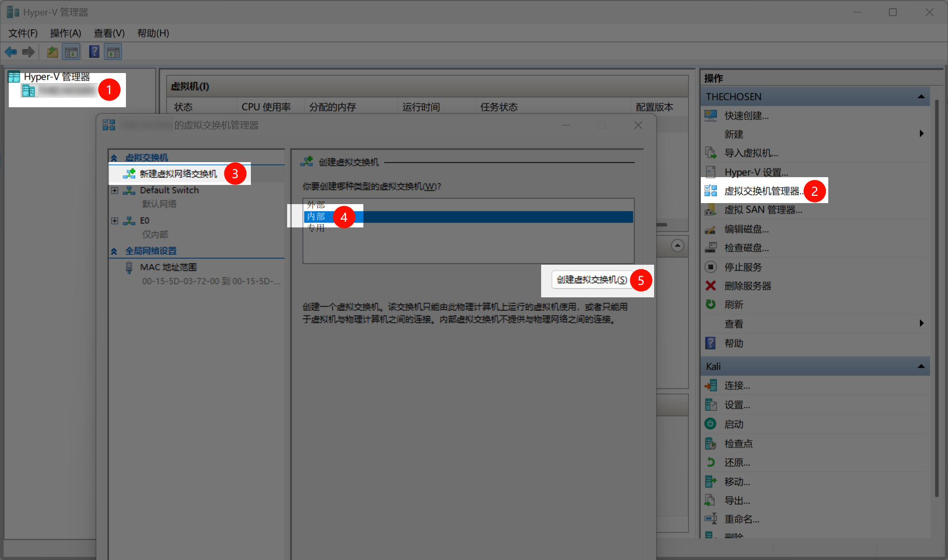The width and height of the screenshot is (948, 560).
Task: Click 创建虚拟交换机(S) button
Action: pos(591,280)
